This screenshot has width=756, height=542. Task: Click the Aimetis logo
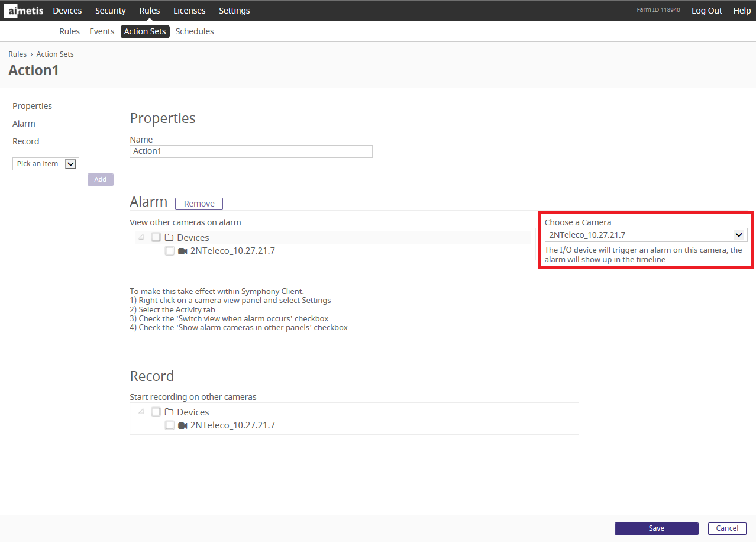coord(27,11)
